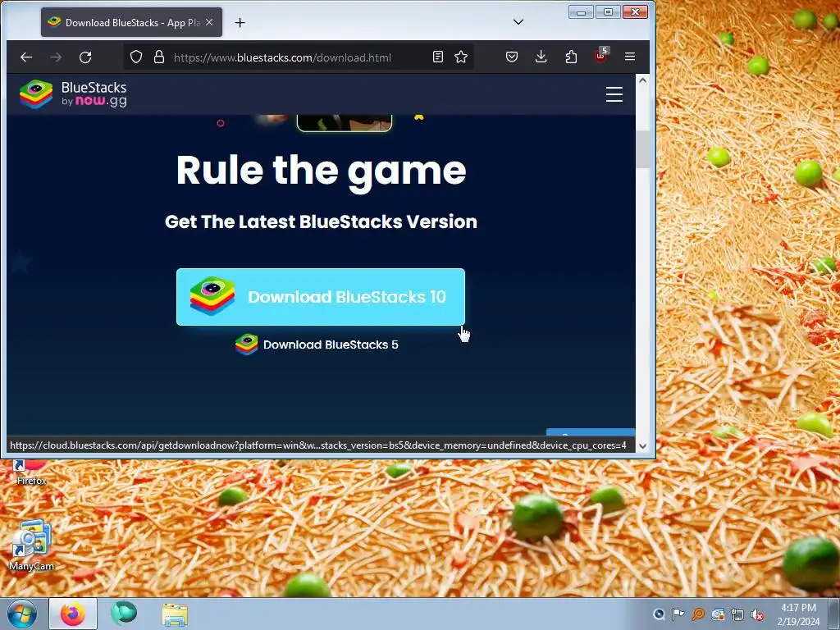The image size is (840, 630).
Task: Select the ManyCam desktop shortcut
Action: [x=32, y=545]
